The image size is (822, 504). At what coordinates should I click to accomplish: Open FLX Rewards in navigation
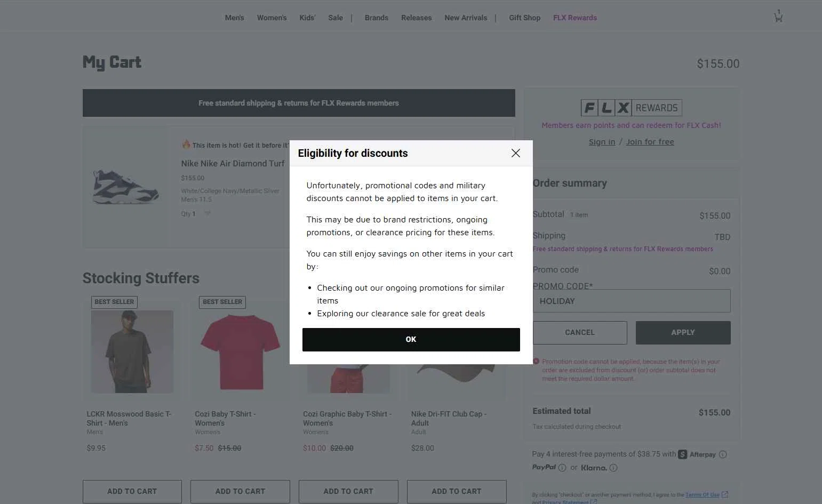pyautogui.click(x=575, y=18)
